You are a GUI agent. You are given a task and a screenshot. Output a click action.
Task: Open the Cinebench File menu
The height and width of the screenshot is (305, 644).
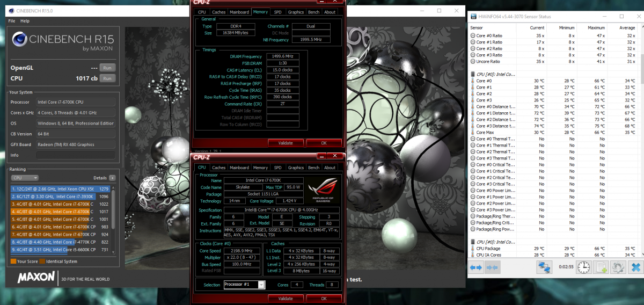pyautogui.click(x=12, y=21)
